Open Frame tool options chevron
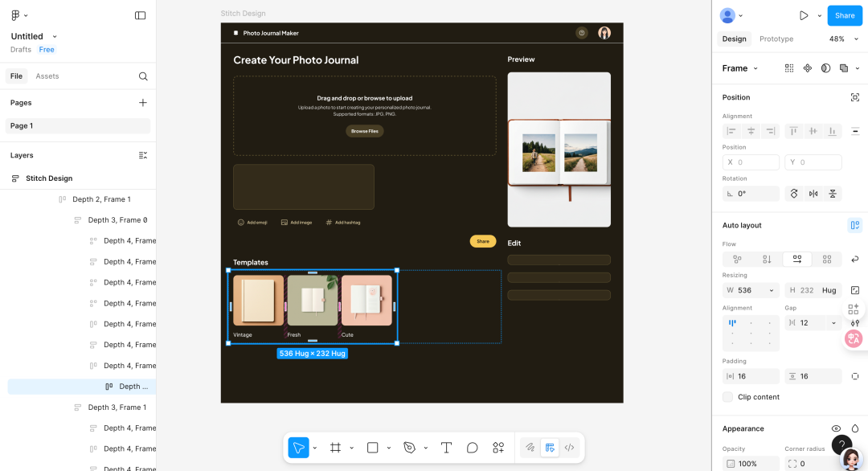This screenshot has height=471, width=868. click(351, 448)
